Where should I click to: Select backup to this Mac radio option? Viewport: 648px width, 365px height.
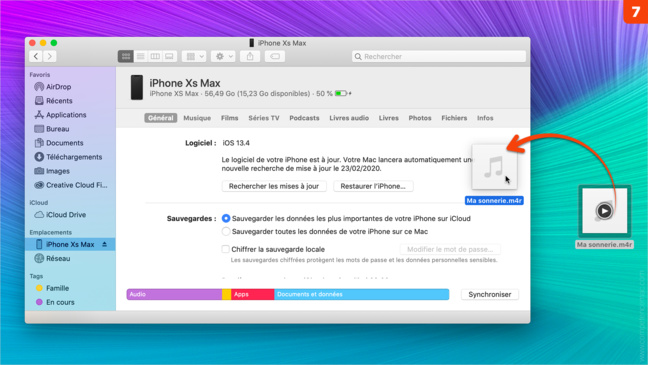click(226, 231)
